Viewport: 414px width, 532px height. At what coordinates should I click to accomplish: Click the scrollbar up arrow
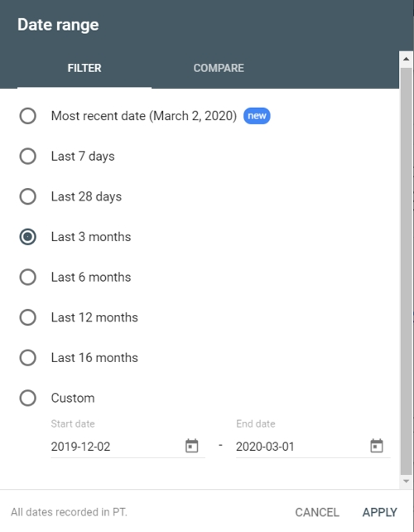point(406,59)
